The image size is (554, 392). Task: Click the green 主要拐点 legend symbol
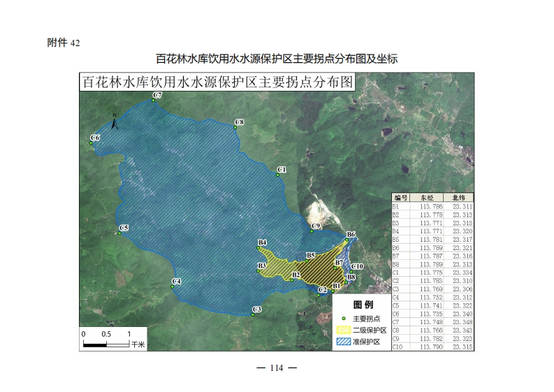click(343, 318)
